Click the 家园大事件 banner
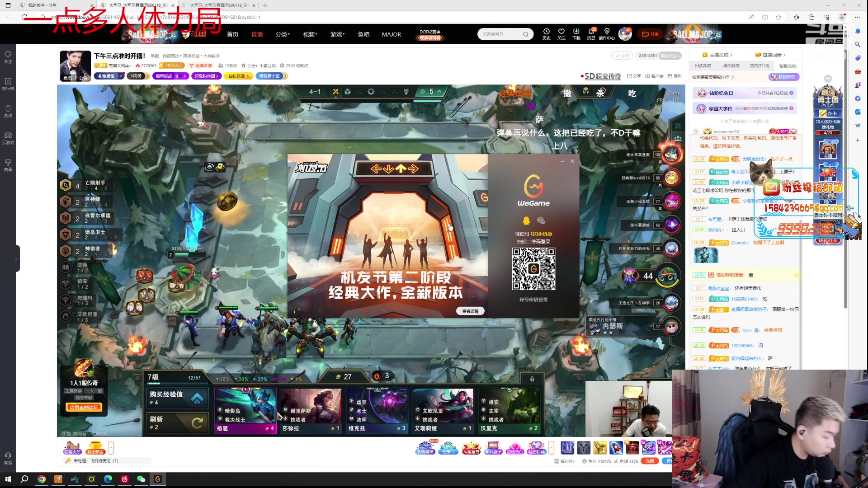This screenshot has width=868, height=488. [x=744, y=108]
